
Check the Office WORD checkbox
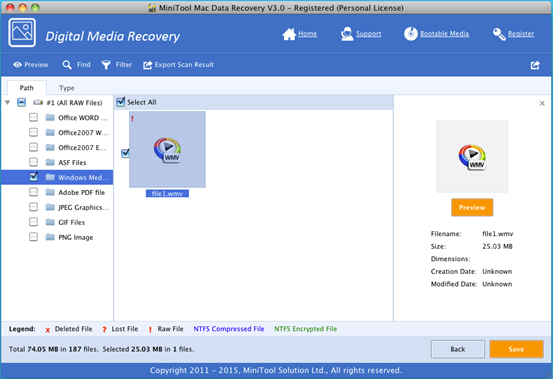(x=34, y=117)
